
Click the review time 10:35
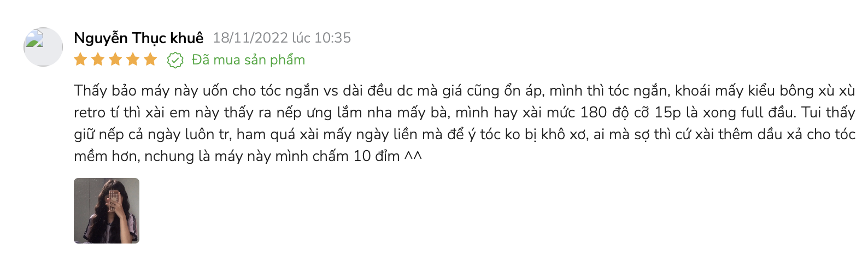pos(333,38)
